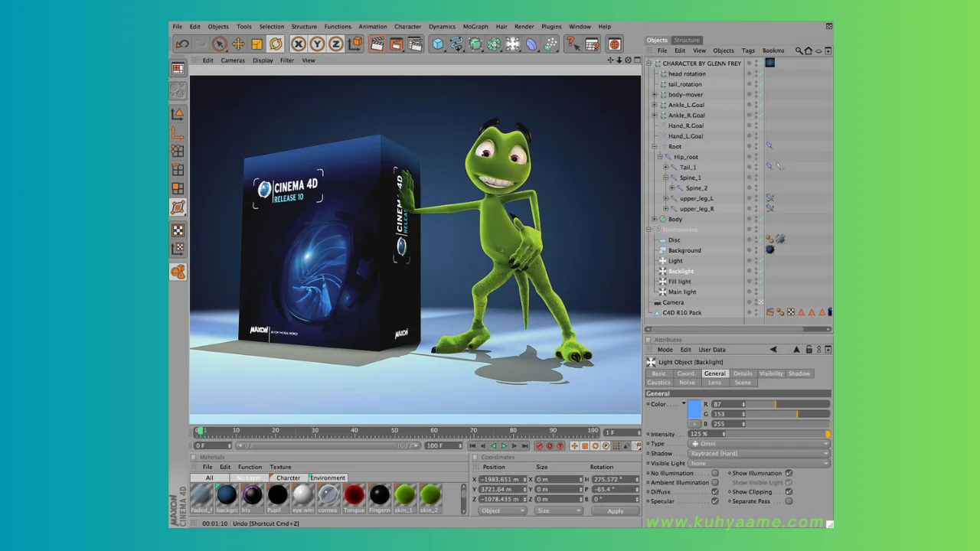Click Render to Picture Viewer icon
Screen dimensions: 980x551
coord(396,44)
